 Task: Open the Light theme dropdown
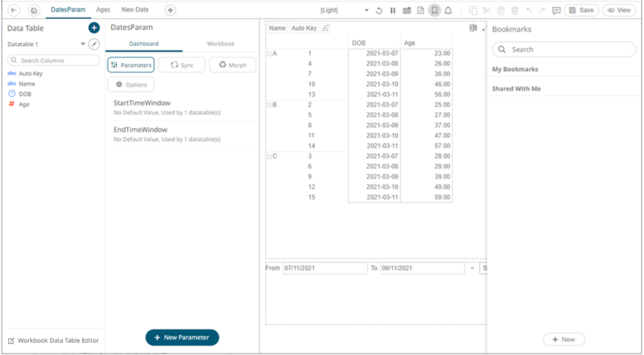366,10
